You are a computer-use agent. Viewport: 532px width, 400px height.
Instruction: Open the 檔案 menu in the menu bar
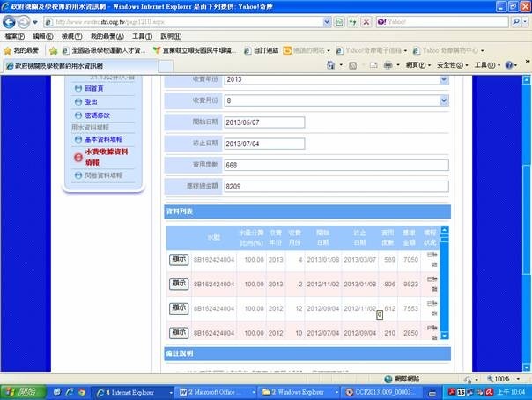tap(14, 36)
